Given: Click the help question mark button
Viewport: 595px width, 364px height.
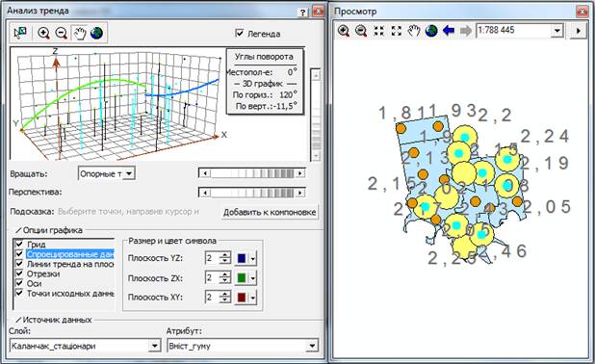Looking at the screenshot, I should 303,12.
